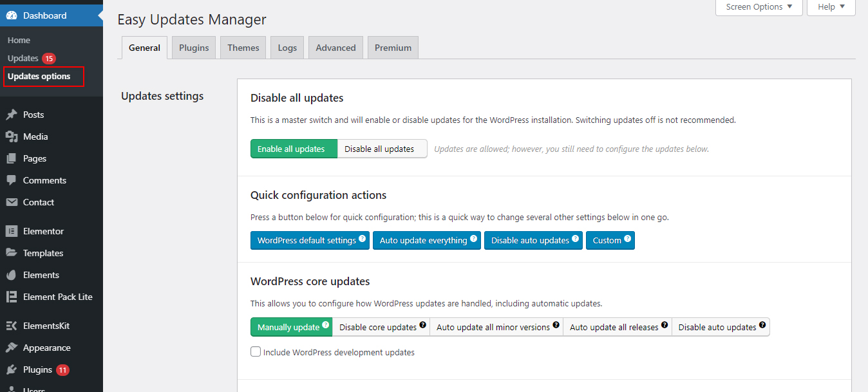Select Disable auto updates for WordPress core
The image size is (868, 392).
tap(721, 327)
